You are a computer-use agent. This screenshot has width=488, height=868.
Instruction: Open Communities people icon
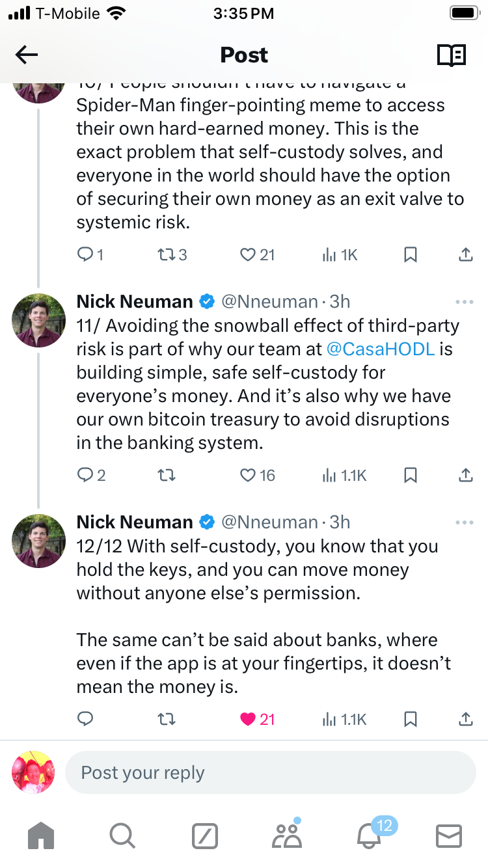tap(287, 835)
